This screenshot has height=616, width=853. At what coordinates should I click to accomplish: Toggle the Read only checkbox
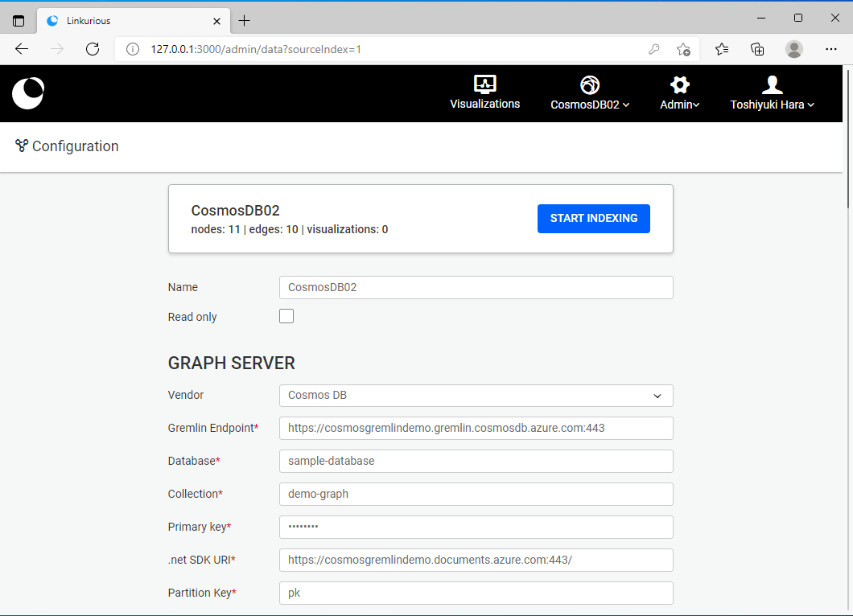(x=286, y=316)
